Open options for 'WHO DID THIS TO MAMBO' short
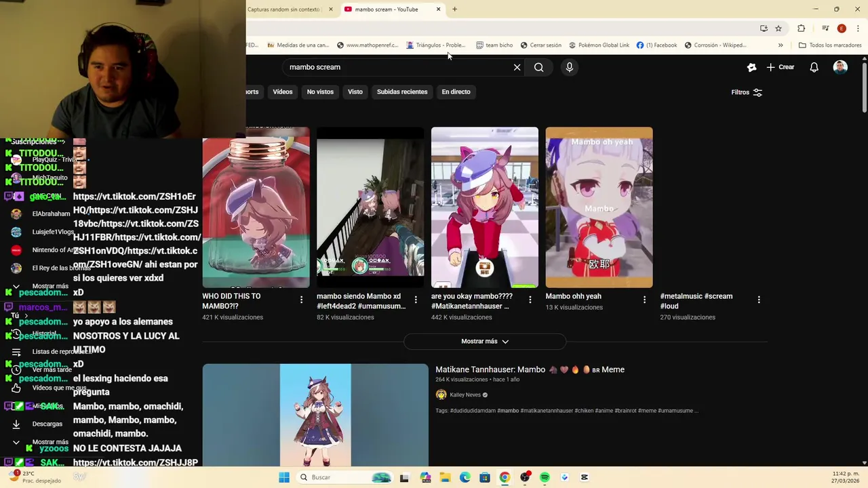This screenshot has width=868, height=488. pyautogui.click(x=302, y=300)
